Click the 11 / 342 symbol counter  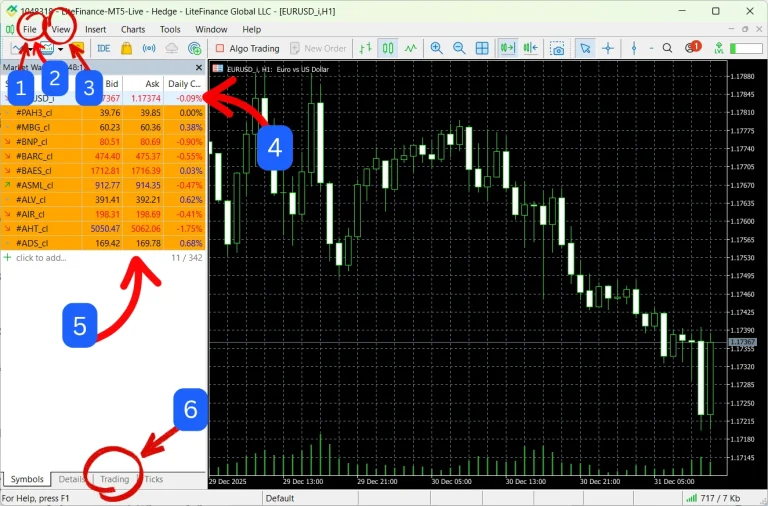[x=187, y=258]
